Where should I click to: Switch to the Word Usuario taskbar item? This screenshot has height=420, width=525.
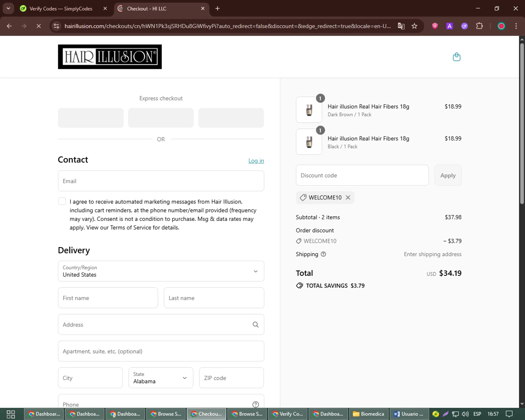pos(409,414)
